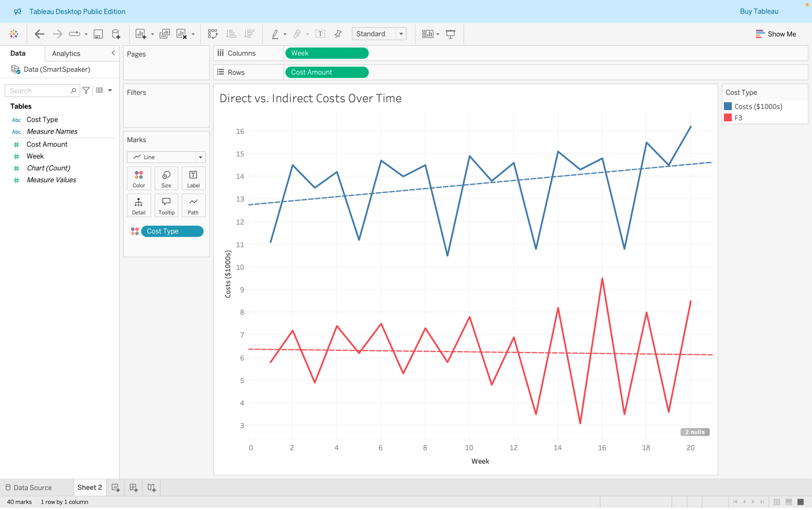The image size is (812, 510).
Task: Click the Cost Amount pill on Rows
Action: (327, 73)
